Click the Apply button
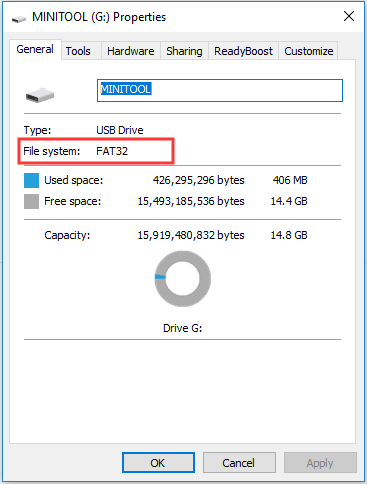367x484 pixels. [x=320, y=463]
